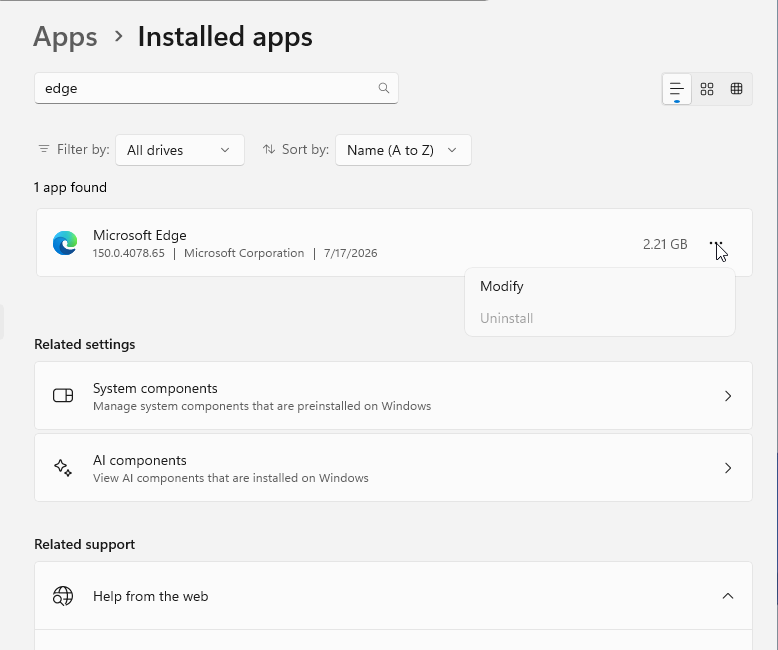Open the All drives filter dropdown
The image size is (778, 650).
(180, 150)
